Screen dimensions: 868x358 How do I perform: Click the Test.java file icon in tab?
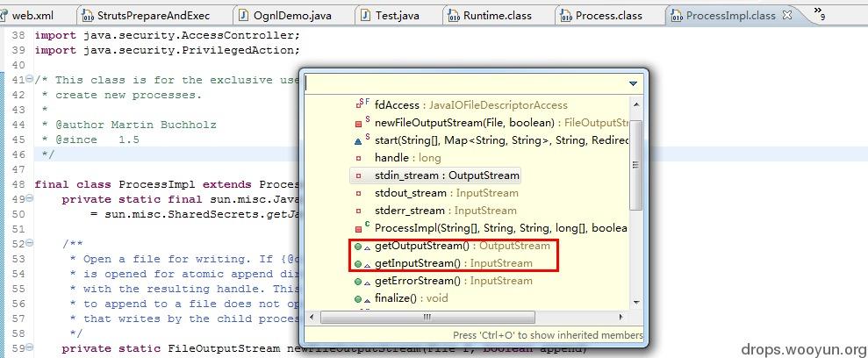pyautogui.click(x=365, y=16)
